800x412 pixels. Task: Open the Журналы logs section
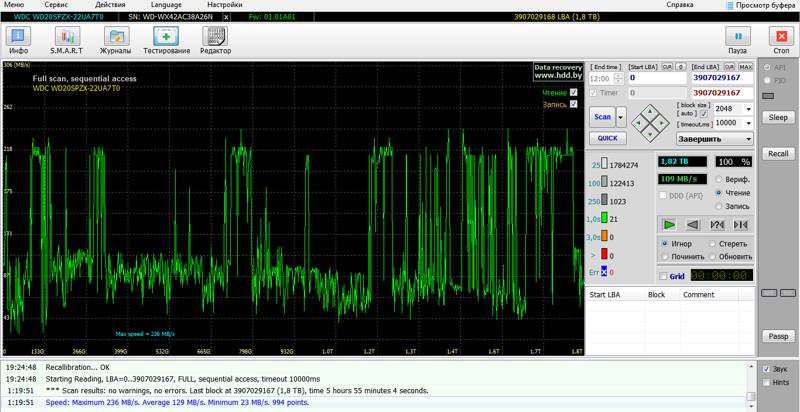click(x=116, y=40)
